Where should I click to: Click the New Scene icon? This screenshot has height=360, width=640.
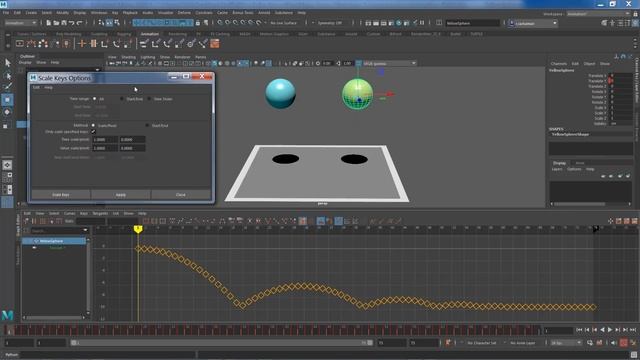pos(49,23)
